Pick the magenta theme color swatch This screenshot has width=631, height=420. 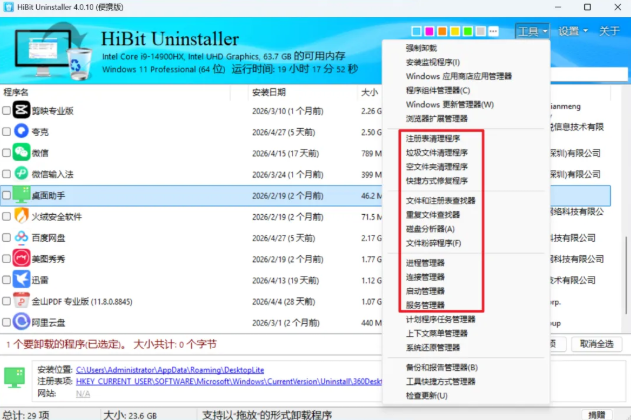click(x=429, y=31)
